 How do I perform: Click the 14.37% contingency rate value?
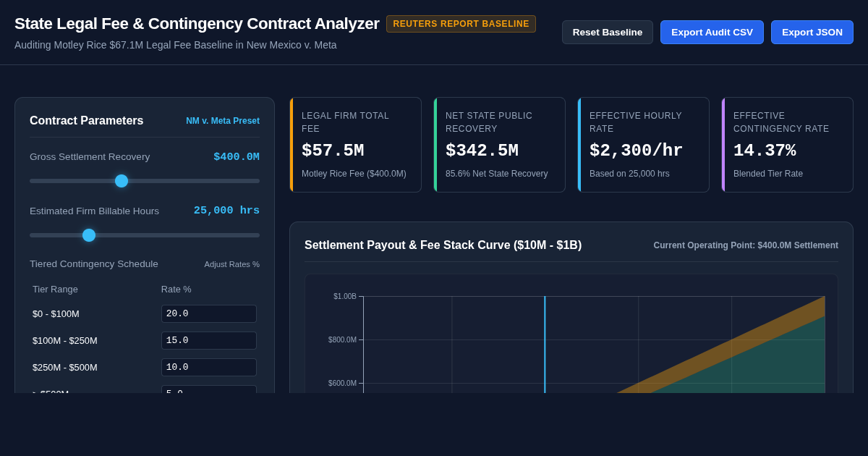click(765, 151)
